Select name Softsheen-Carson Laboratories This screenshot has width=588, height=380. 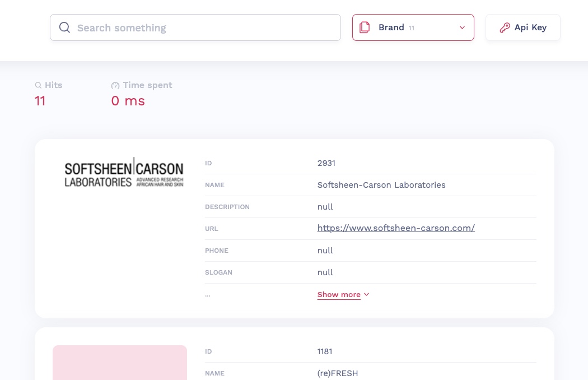coord(381,185)
